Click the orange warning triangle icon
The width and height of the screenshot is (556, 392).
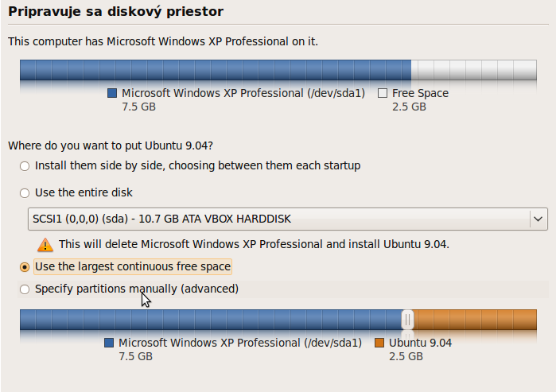click(45, 245)
